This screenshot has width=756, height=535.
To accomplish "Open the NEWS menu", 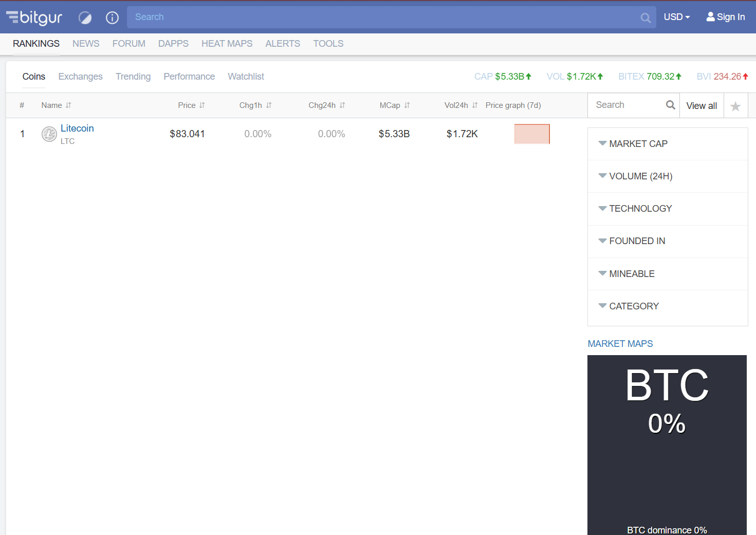I will point(86,44).
